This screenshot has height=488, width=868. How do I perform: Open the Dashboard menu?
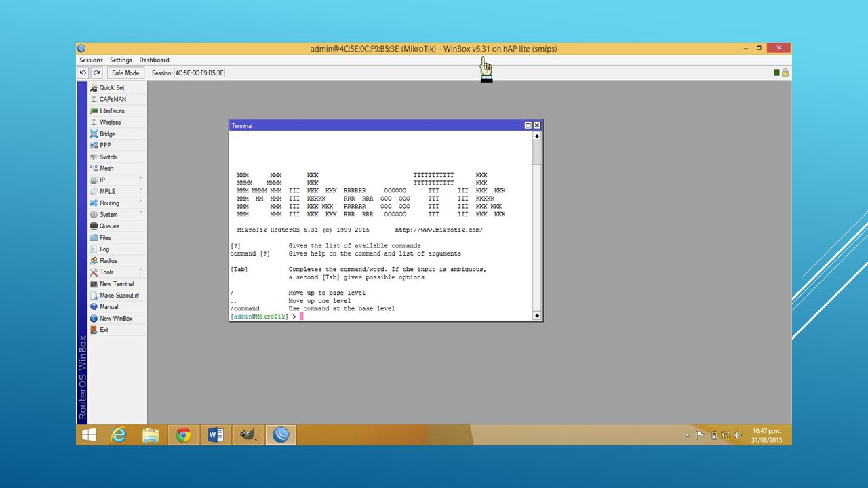tap(154, 60)
